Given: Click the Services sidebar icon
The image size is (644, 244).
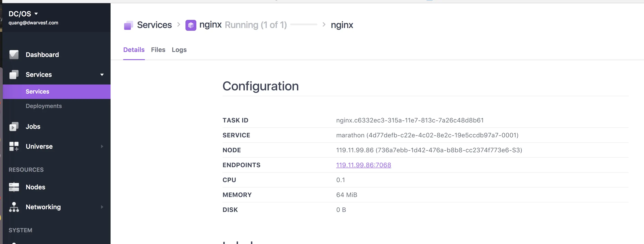Looking at the screenshot, I should tap(14, 75).
